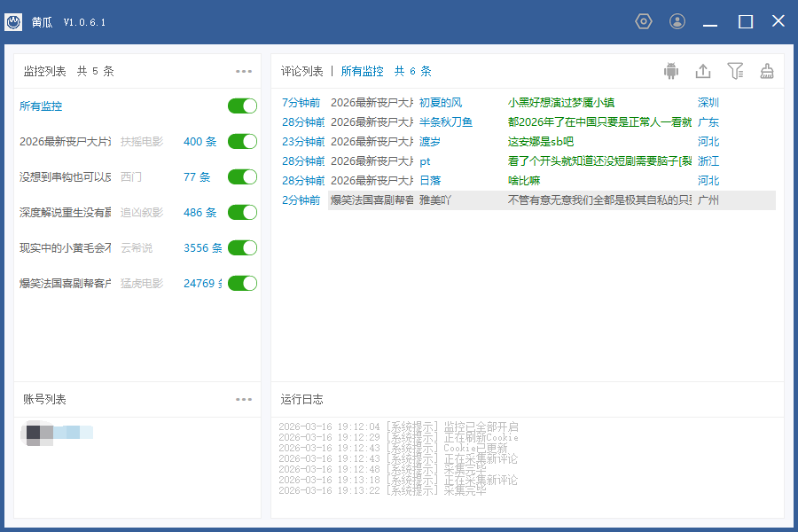The image size is (798, 532).
Task: Toggle the switch beside 现实中的小黄毛 entry
Action: [x=241, y=247]
